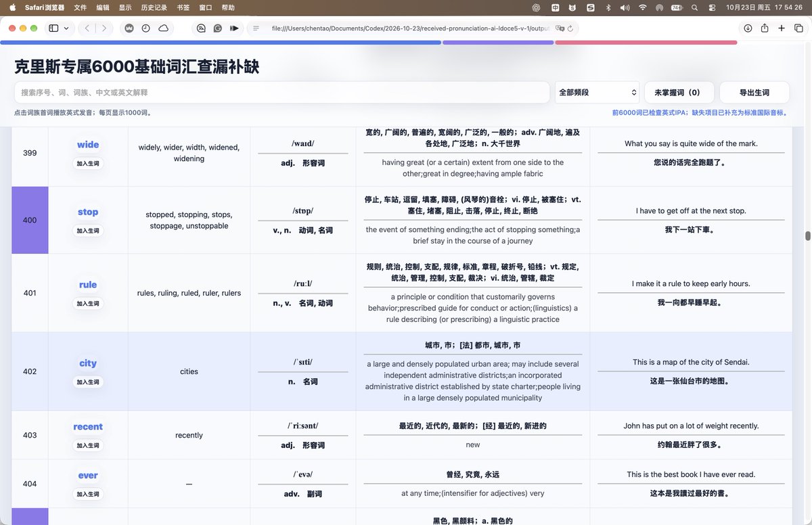812x525 pixels.
Task: Click 加入生词 under recent
Action: coord(88,445)
